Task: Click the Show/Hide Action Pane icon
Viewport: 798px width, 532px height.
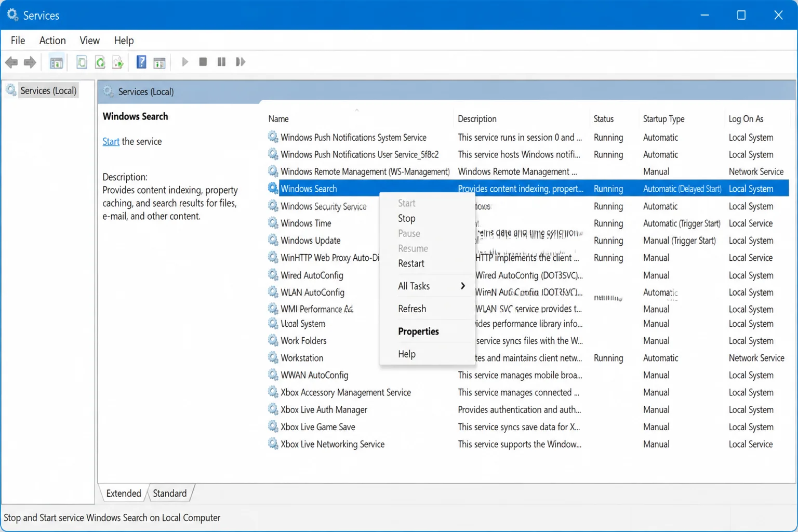Action: (x=159, y=63)
